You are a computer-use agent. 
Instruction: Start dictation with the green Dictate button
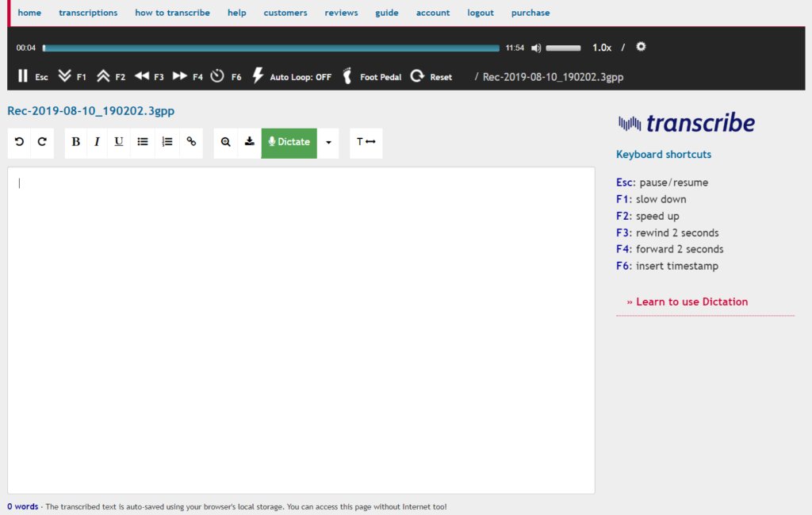click(289, 142)
